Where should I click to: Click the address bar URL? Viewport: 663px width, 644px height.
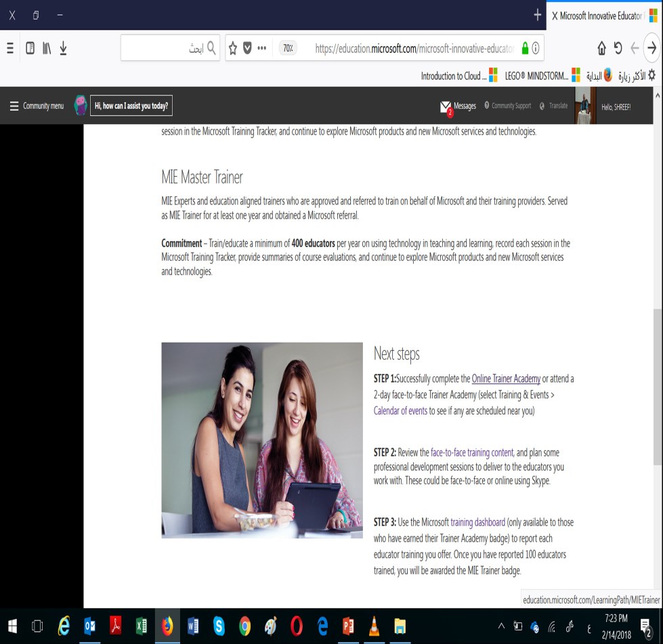(x=414, y=49)
